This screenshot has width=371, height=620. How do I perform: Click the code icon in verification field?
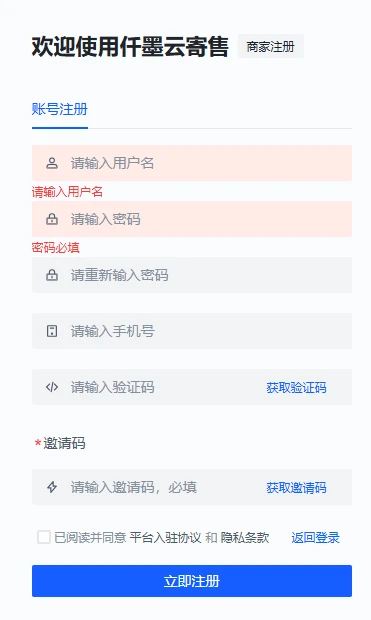52,387
